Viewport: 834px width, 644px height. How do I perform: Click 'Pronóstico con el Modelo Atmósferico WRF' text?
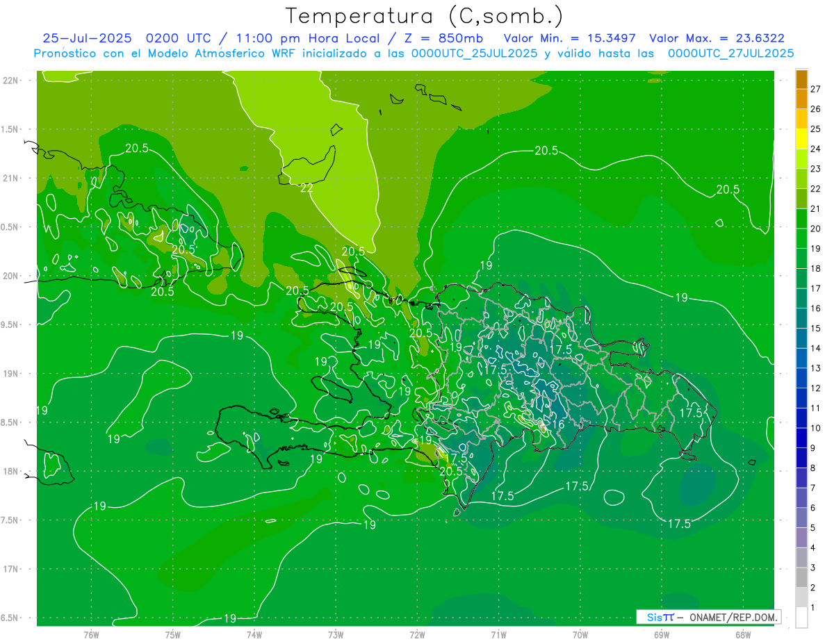[166, 53]
